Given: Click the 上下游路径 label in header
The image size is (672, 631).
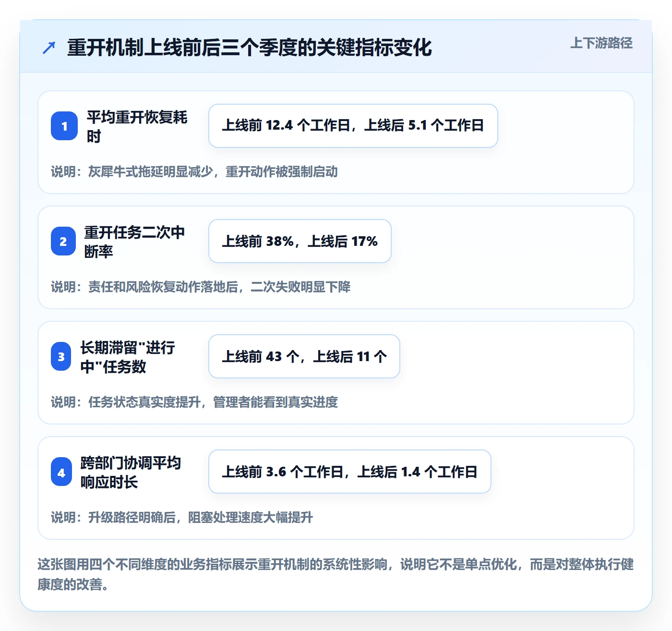Looking at the screenshot, I should (601, 43).
